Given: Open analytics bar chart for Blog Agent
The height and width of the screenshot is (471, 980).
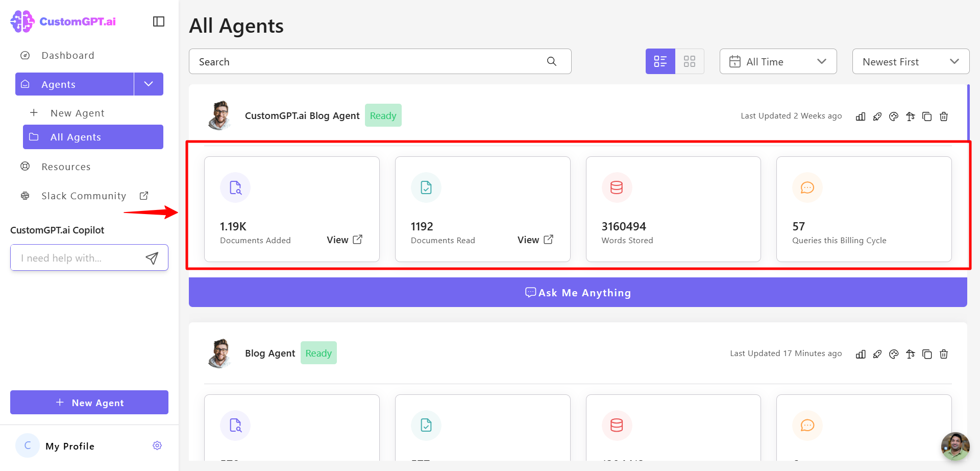Looking at the screenshot, I should [861, 354].
